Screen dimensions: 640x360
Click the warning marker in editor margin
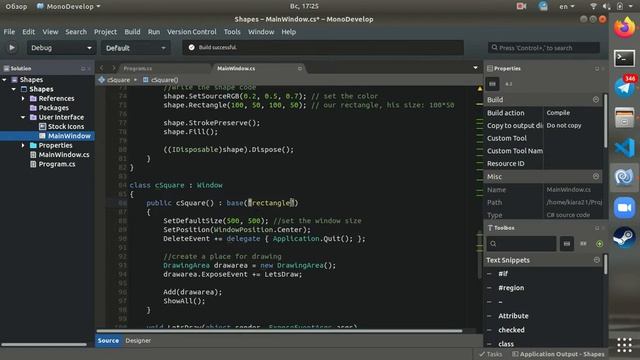click(480, 89)
